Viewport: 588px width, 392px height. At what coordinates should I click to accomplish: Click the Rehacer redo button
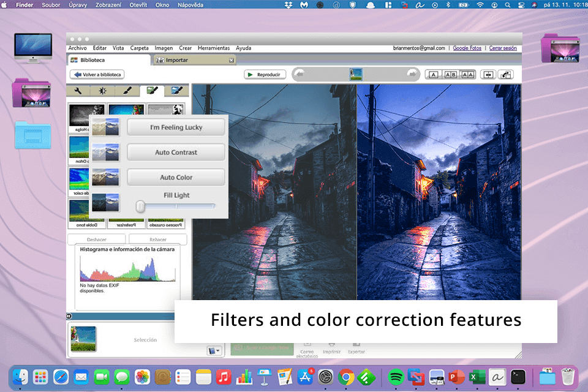[x=158, y=239]
